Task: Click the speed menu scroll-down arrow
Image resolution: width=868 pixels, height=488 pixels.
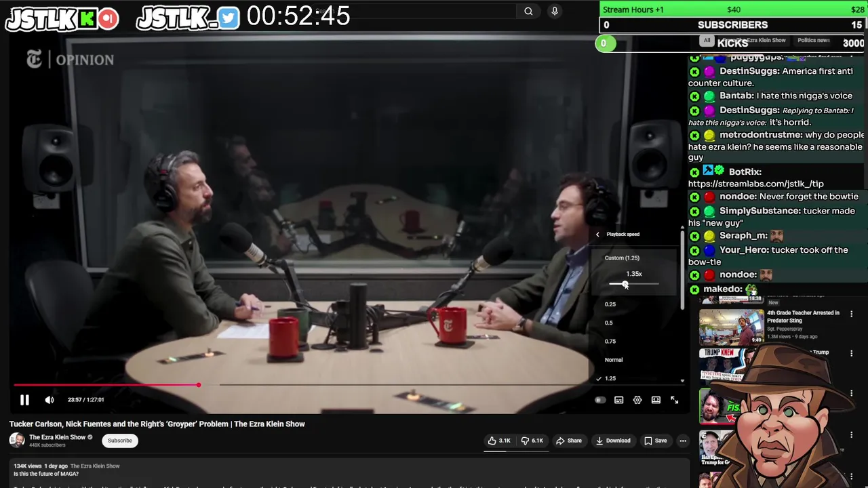Action: pos(683,381)
